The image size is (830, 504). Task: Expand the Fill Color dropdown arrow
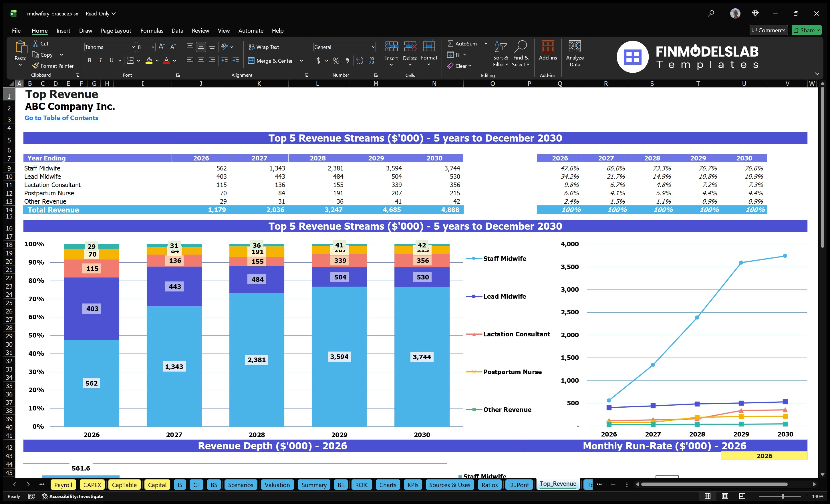click(157, 61)
